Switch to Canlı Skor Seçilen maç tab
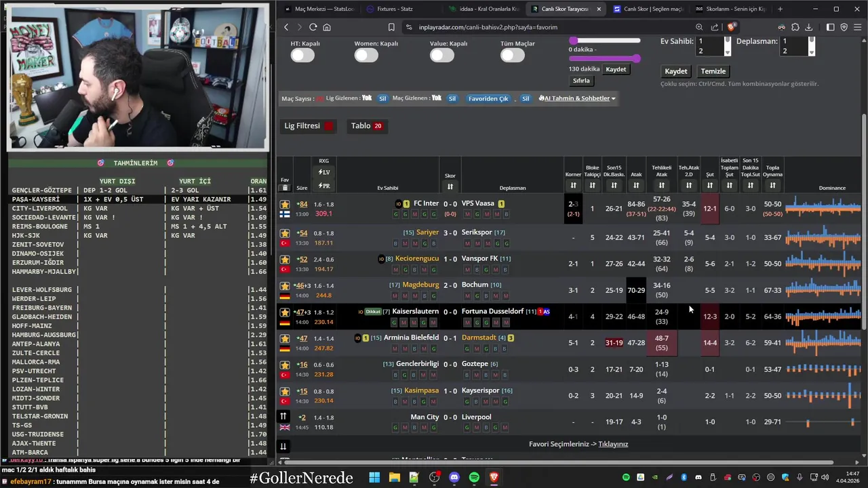The image size is (868, 488). 648,9
